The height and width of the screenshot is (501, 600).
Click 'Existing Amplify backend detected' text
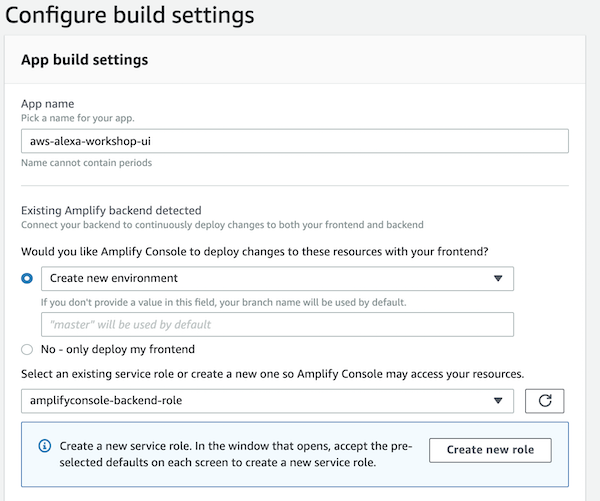(x=111, y=210)
